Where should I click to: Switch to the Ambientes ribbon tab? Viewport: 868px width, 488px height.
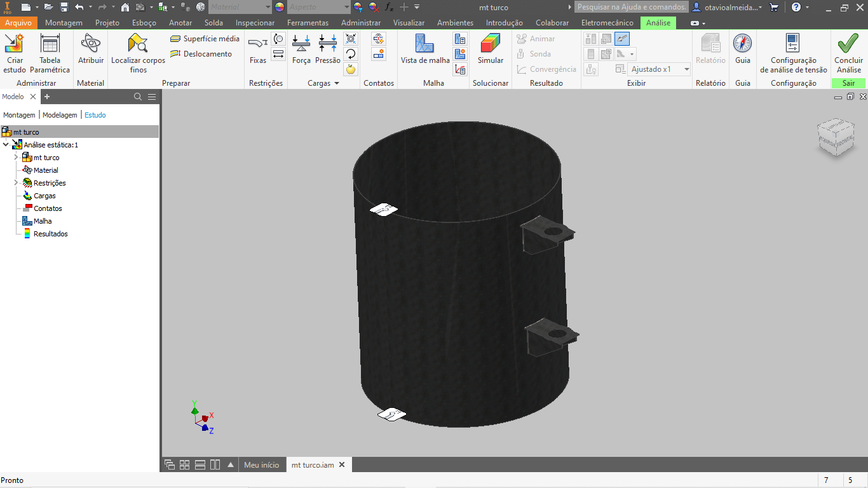455,22
